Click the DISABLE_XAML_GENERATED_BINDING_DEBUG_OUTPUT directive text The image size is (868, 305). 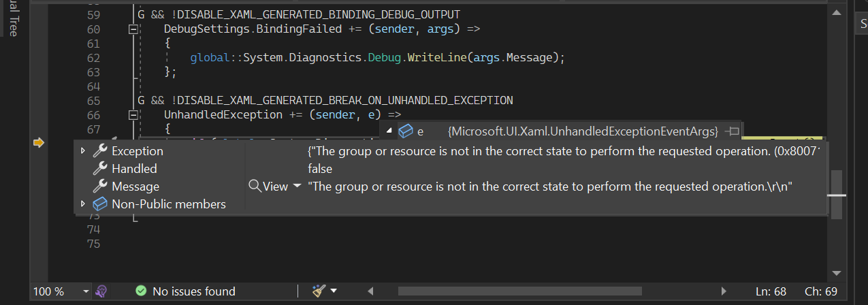point(319,15)
